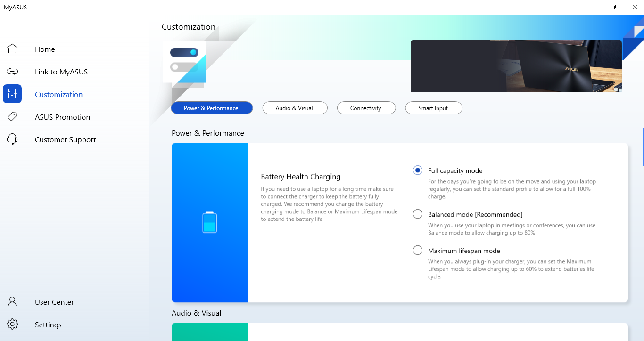The image size is (644, 341).
Task: Click the ASUS laptop banner image
Action: pyautogui.click(x=516, y=65)
